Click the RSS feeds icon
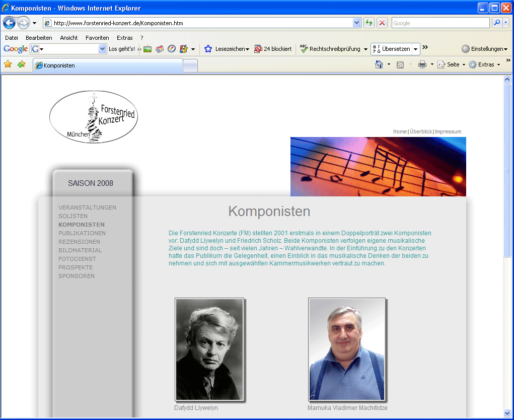This screenshot has height=420, width=514. (x=400, y=65)
